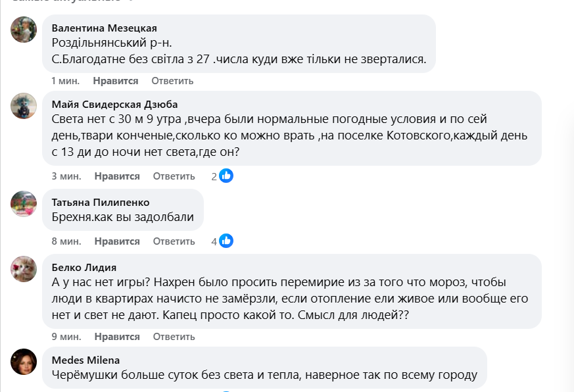Click Валентина Мезецкая's profile avatar
The image size is (574, 392).
[x=24, y=30]
